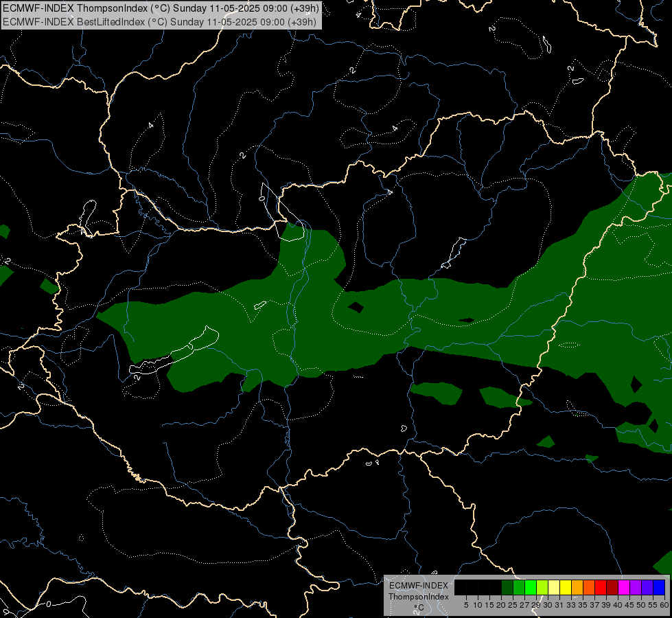Click the magenta 40–45 legend swatch
The height and width of the screenshot is (618, 672).
point(624,587)
